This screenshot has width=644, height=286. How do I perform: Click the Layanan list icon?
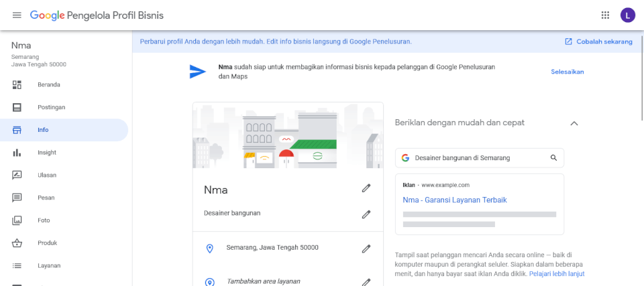(x=17, y=265)
